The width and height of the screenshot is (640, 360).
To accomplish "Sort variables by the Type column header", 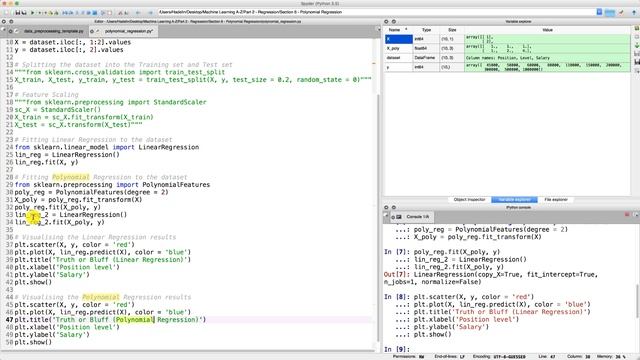I will [x=426, y=30].
